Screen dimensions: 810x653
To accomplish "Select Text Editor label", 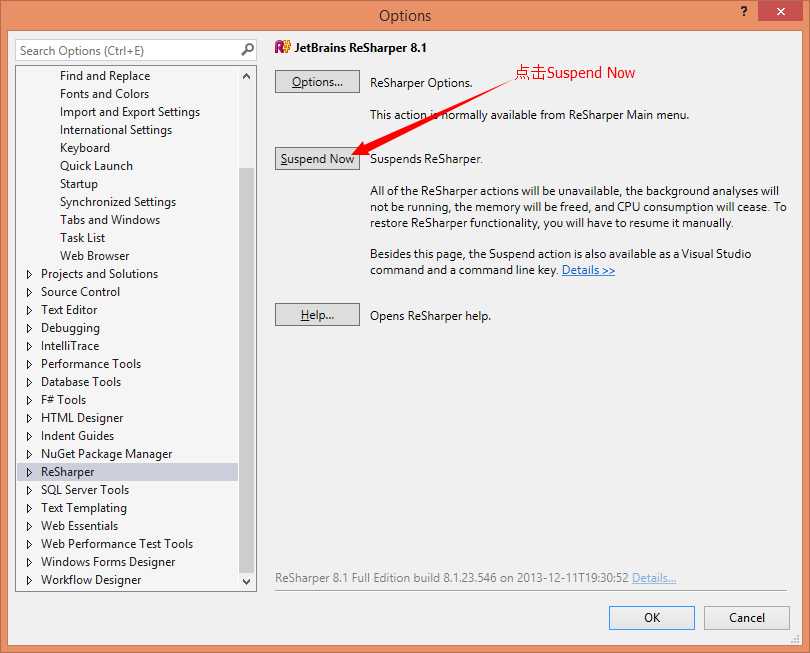I will click(x=69, y=310).
